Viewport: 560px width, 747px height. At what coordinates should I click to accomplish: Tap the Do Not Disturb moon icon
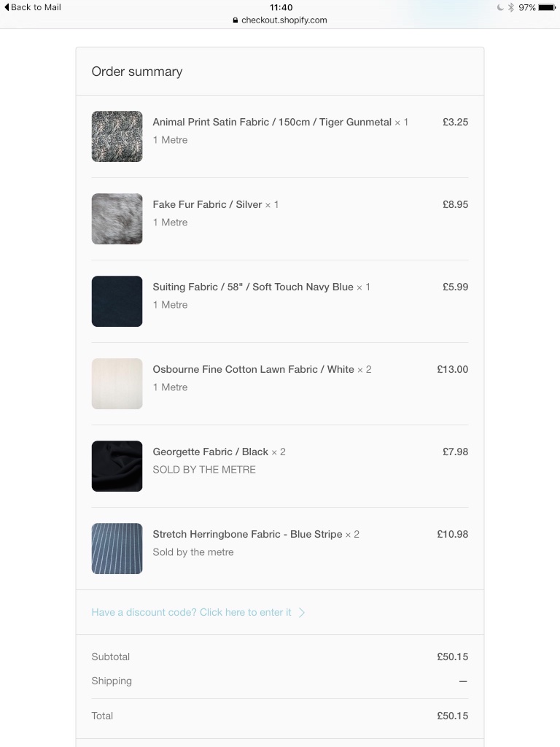click(x=500, y=7)
